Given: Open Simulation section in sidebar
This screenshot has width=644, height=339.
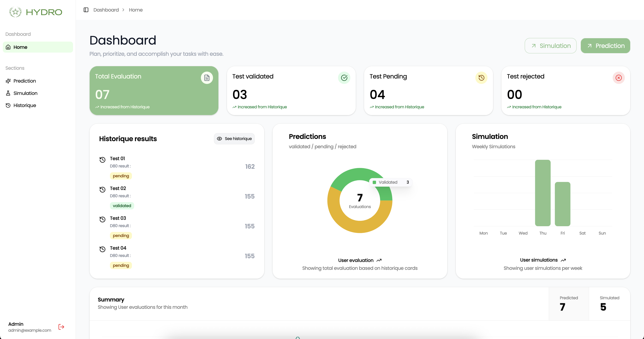Looking at the screenshot, I should click(25, 93).
